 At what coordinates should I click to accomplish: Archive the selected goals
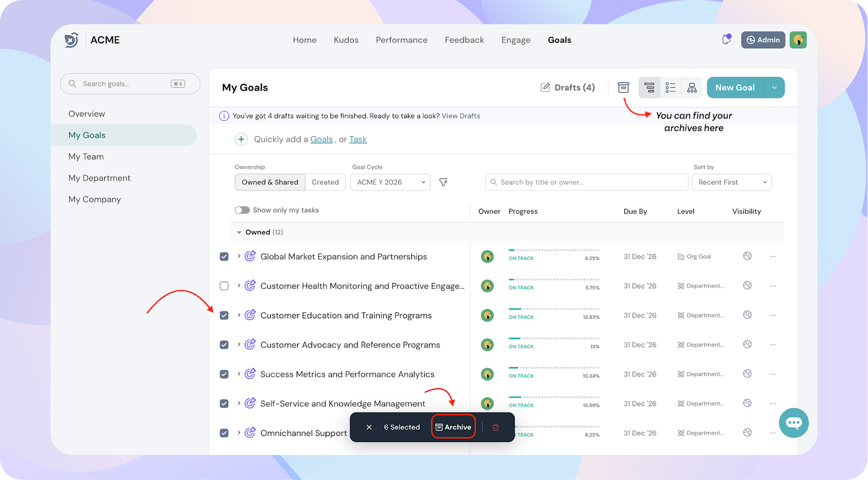454,427
